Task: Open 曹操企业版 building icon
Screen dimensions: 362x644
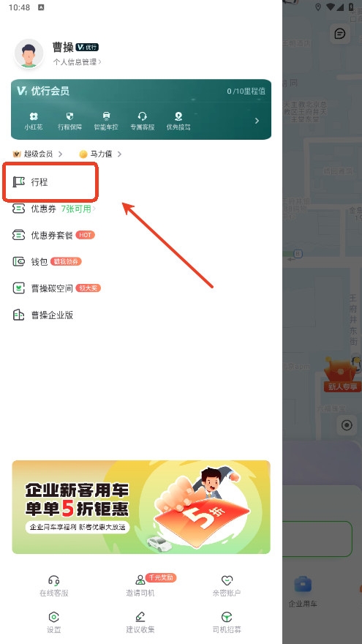Action: 18,315
